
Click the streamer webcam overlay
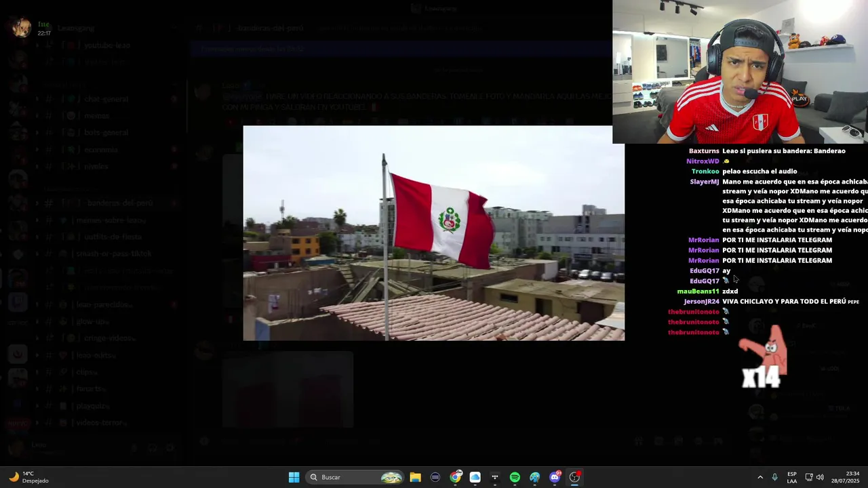point(740,72)
